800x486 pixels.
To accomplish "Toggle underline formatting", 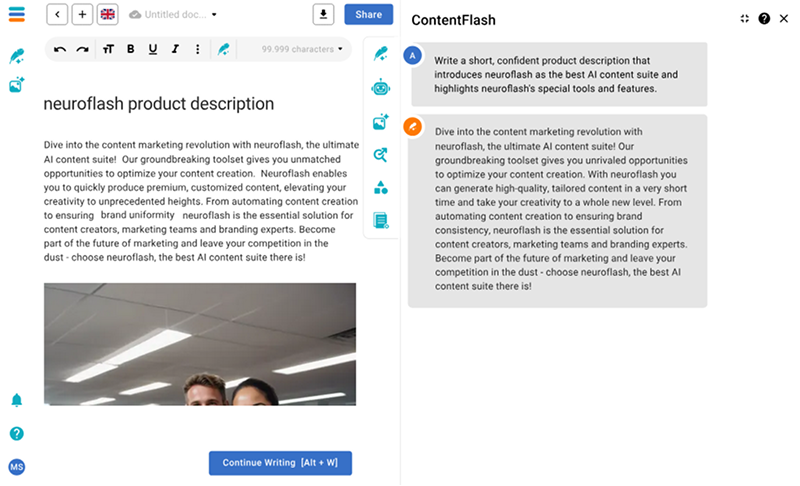I will [153, 49].
